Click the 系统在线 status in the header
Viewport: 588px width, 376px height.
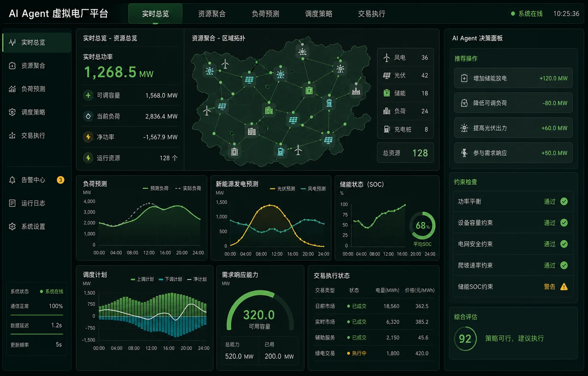[527, 14]
